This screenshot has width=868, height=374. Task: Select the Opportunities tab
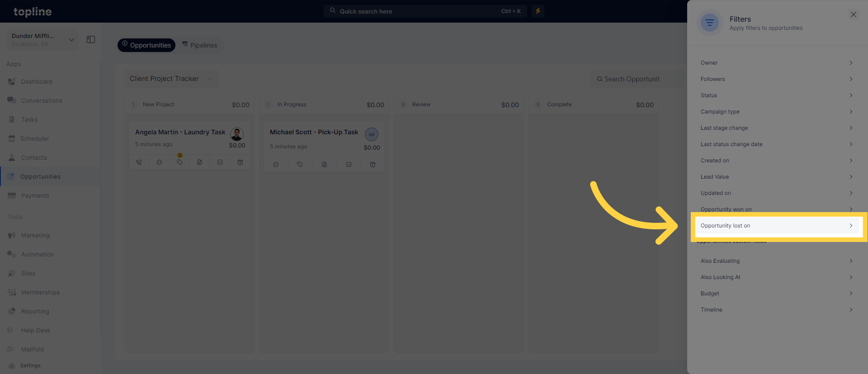(x=146, y=45)
